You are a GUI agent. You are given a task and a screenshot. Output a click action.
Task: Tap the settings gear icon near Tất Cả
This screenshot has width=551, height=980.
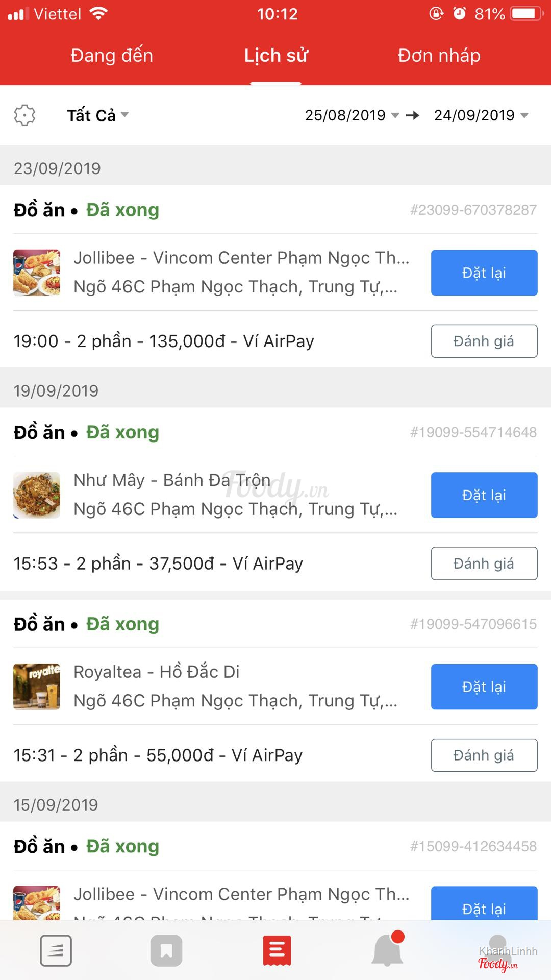(x=24, y=115)
